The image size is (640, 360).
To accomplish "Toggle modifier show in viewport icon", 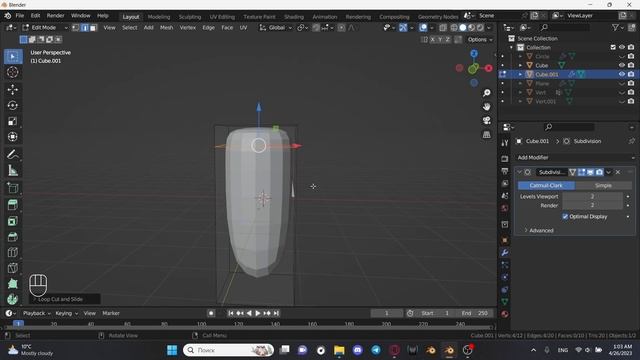I will pyautogui.click(x=590, y=172).
